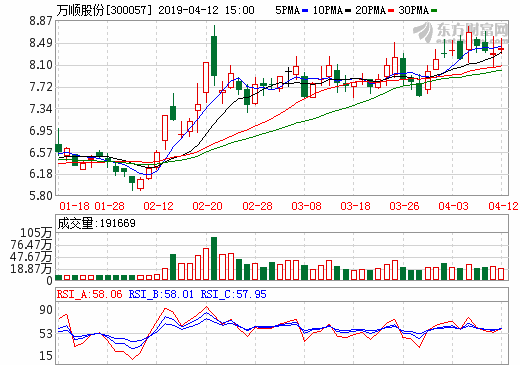520x365 pixels.
Task: Pick the blue 5PMA legend color dash
Action: point(305,11)
